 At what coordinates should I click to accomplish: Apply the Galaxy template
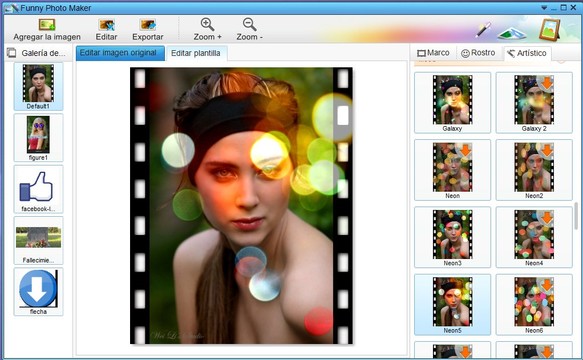tap(452, 103)
